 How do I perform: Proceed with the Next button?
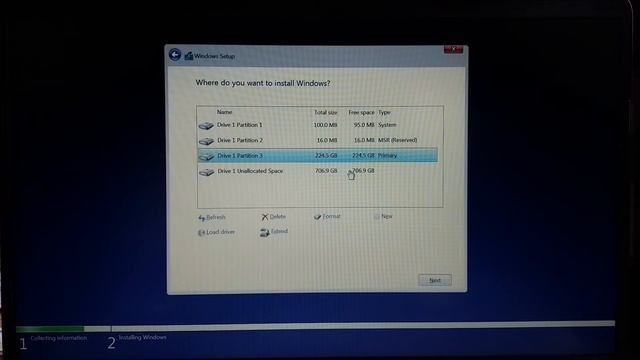pos(435,280)
